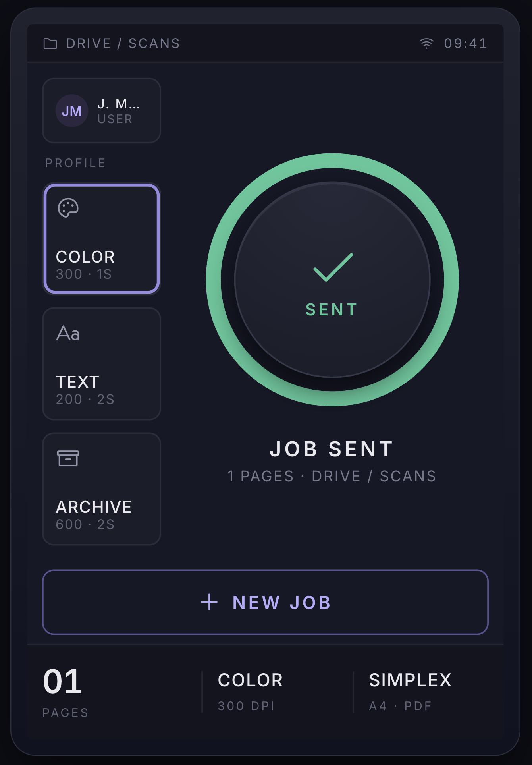Click the green checkmark icon
Image resolution: width=532 pixels, height=765 pixels.
[333, 267]
